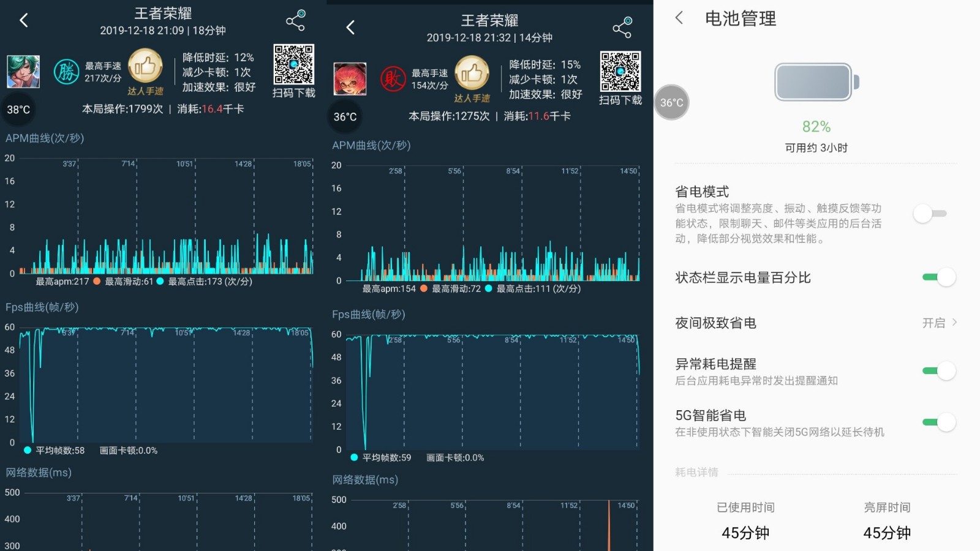The image size is (980, 551).
Task: Tap 最高手速 217次/分 stat
Action: tap(103, 72)
